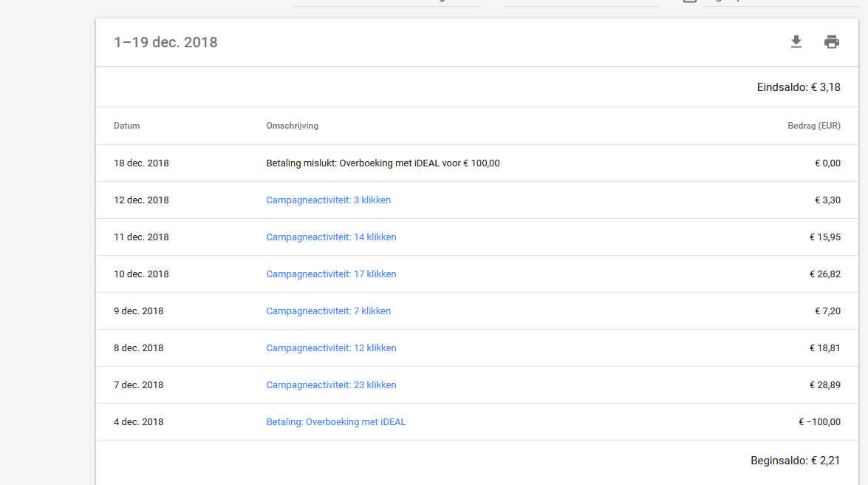Open Campagneactiviteit: 17 klikken for 10 dec.
The height and width of the screenshot is (485, 868).
click(331, 274)
